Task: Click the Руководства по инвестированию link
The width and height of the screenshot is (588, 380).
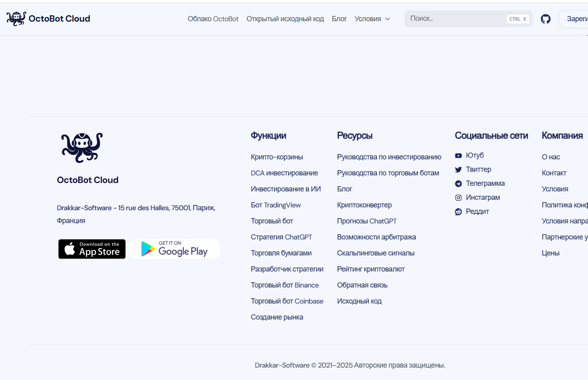Action: [x=389, y=157]
